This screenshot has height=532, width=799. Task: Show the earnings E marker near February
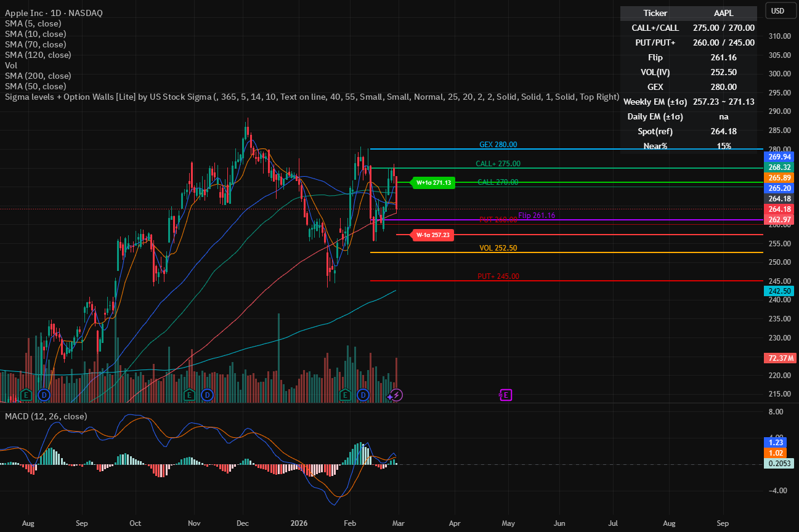345,394
